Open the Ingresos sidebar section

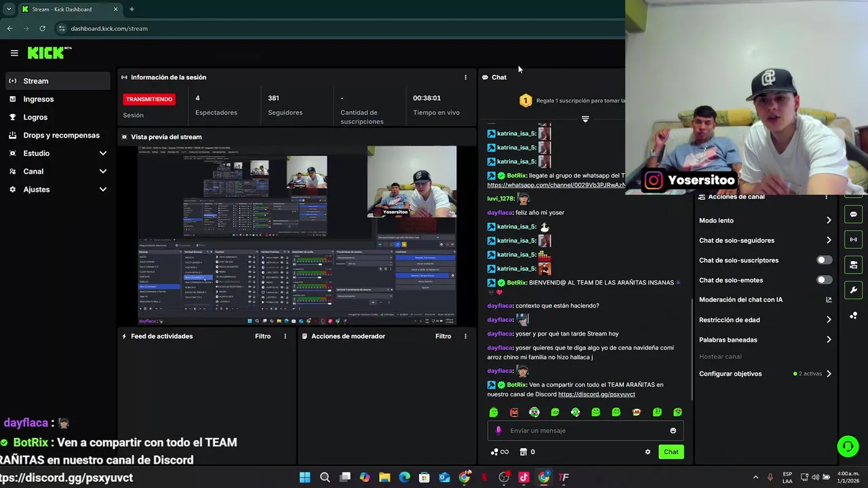coord(57,99)
